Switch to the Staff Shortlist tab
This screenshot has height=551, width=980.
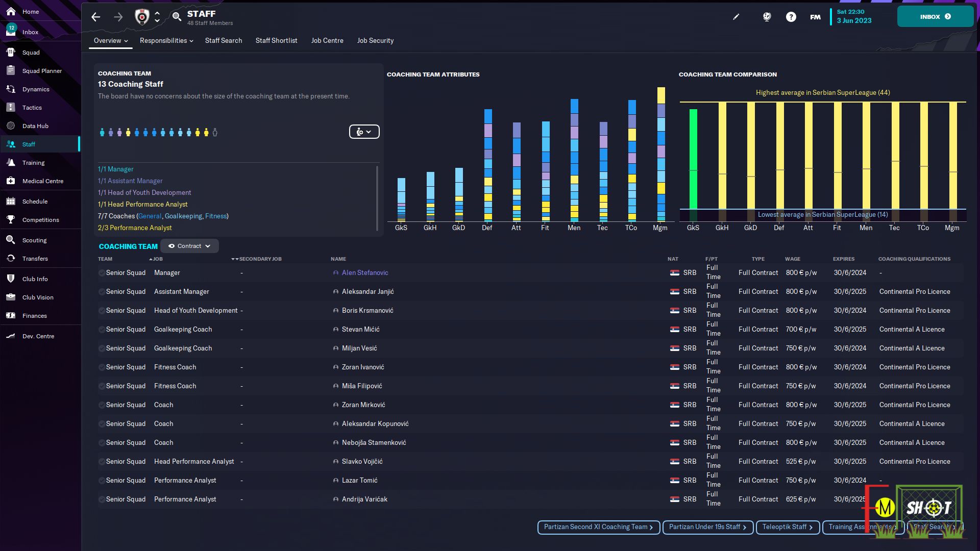click(276, 41)
